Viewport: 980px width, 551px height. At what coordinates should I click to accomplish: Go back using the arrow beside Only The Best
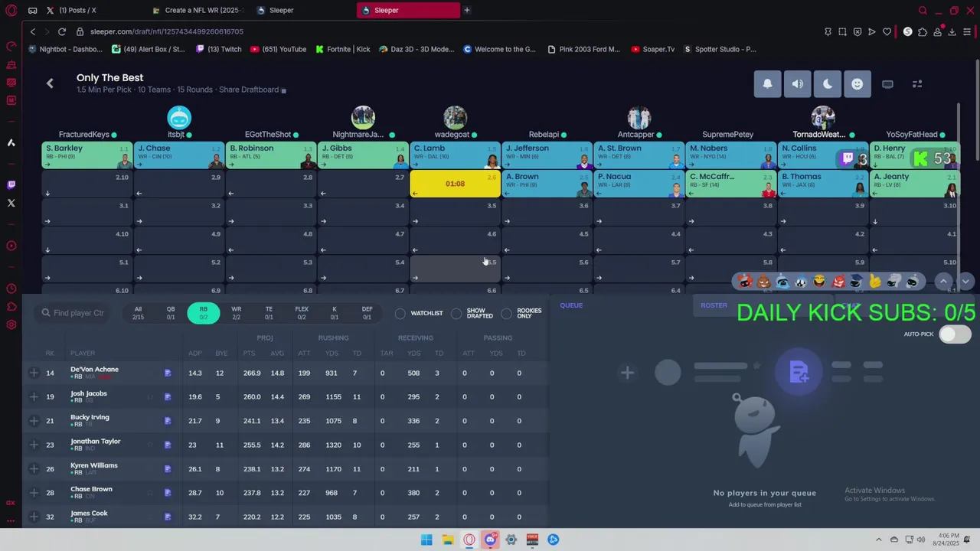[50, 83]
